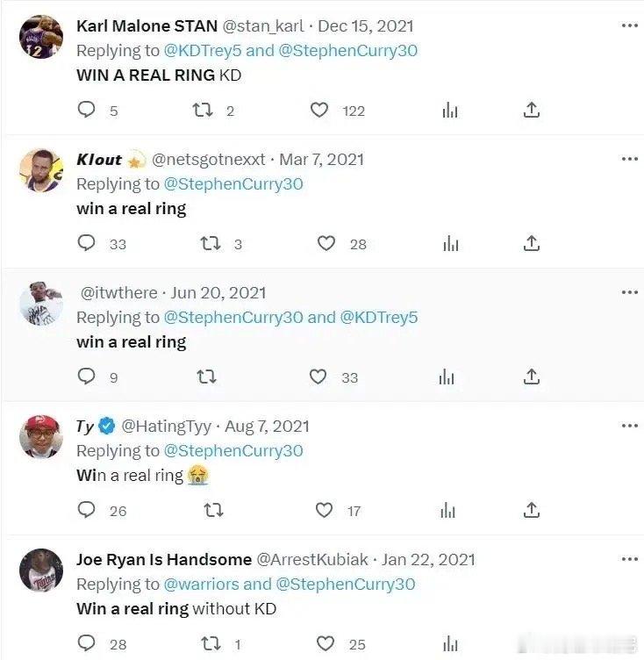This screenshot has width=644, height=660.
Task: Share Ty's tweet
Action: click(531, 510)
